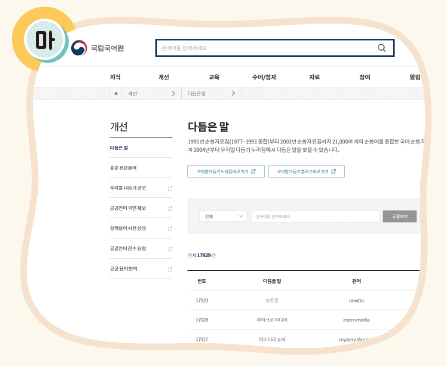
Task: Click the 번호 column header
Action: pos(201,281)
